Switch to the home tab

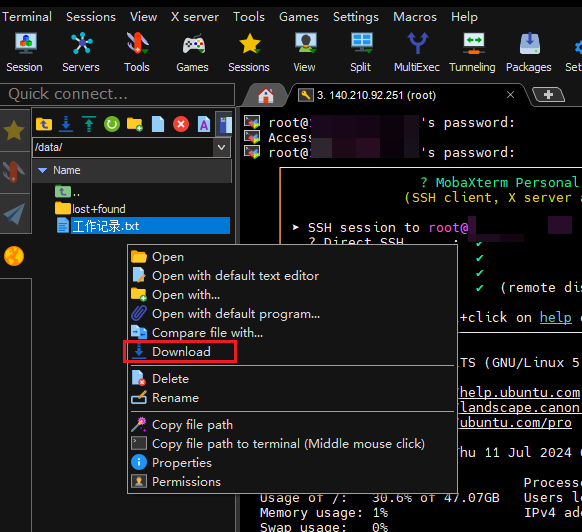click(x=266, y=95)
